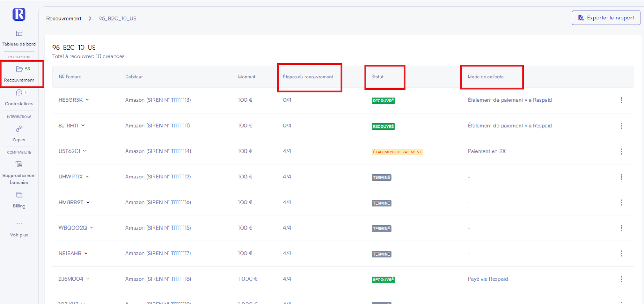Click Paiement en 2X collection mode
The image size is (644, 304).
click(x=487, y=151)
